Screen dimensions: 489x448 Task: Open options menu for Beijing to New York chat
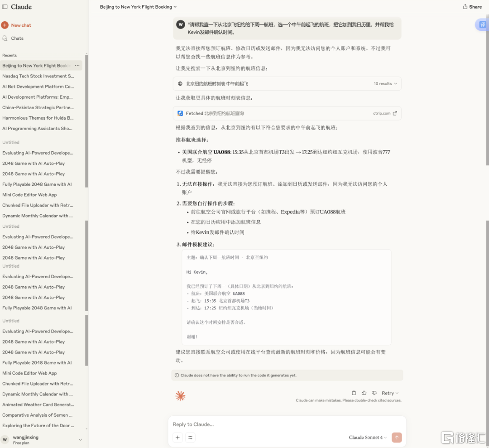pyautogui.click(x=77, y=65)
